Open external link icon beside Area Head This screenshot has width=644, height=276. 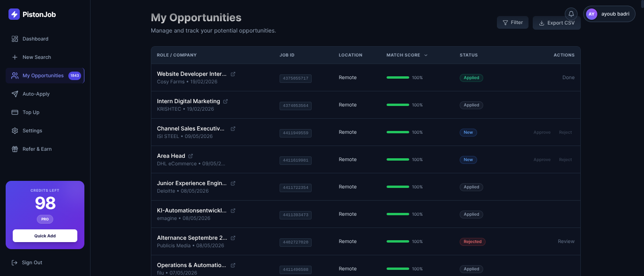coord(190,156)
